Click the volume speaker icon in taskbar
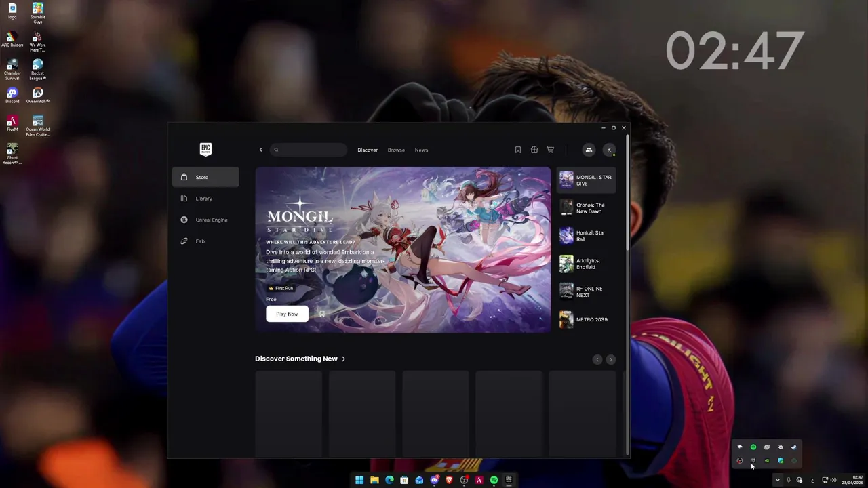The height and width of the screenshot is (488, 868). click(833, 480)
